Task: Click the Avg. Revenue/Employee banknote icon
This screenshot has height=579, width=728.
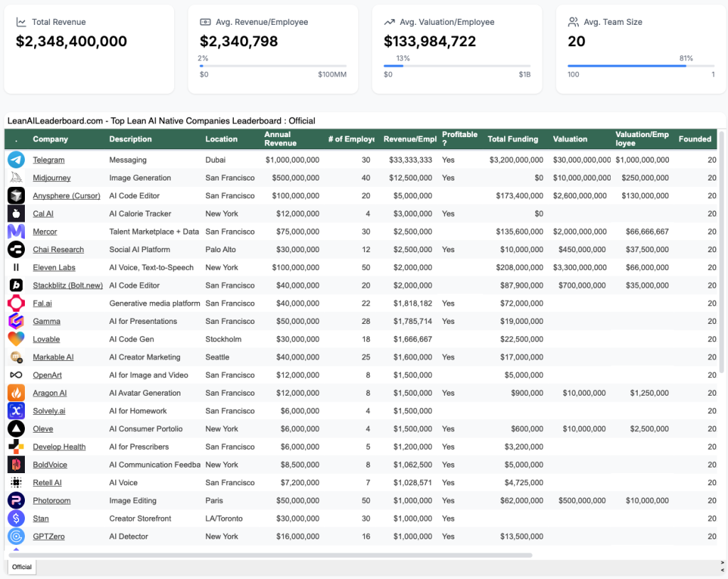Action: [x=205, y=22]
